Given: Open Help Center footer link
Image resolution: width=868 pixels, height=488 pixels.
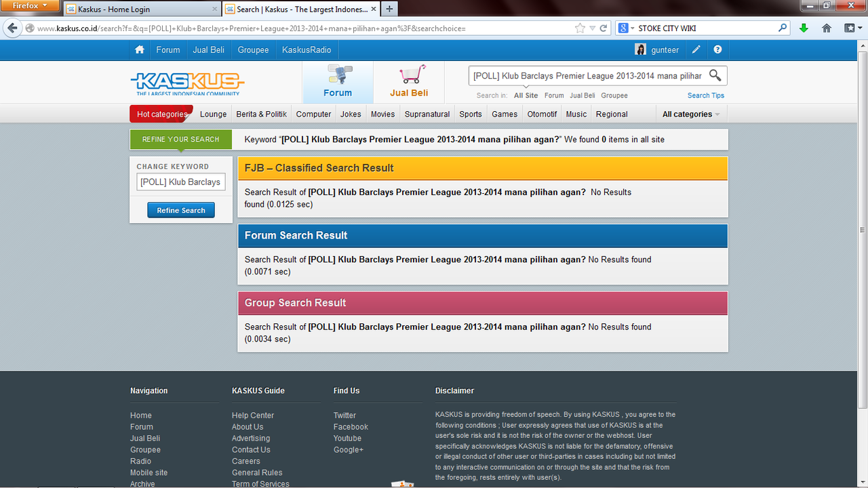Looking at the screenshot, I should pyautogui.click(x=253, y=415).
